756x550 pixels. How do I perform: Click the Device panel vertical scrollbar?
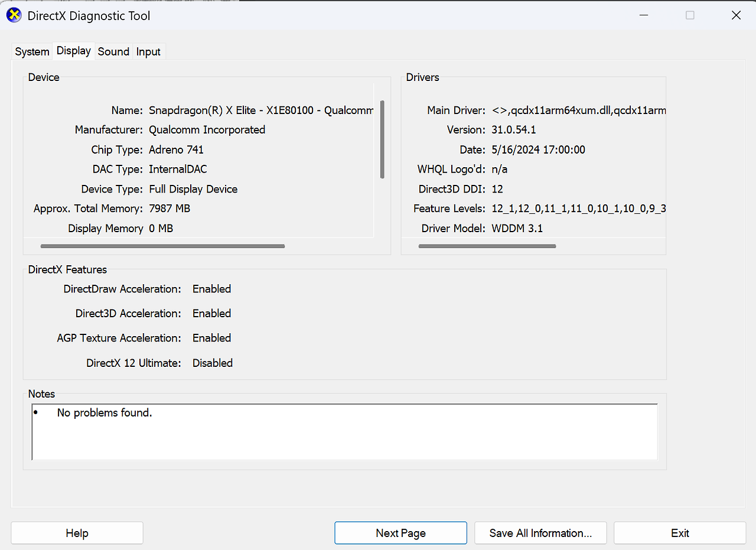coord(383,139)
